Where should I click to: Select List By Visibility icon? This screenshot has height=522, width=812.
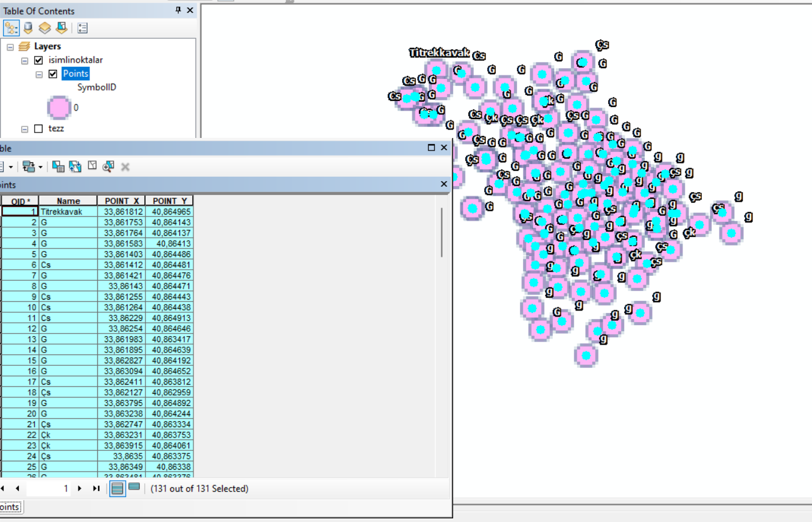pyautogui.click(x=44, y=28)
